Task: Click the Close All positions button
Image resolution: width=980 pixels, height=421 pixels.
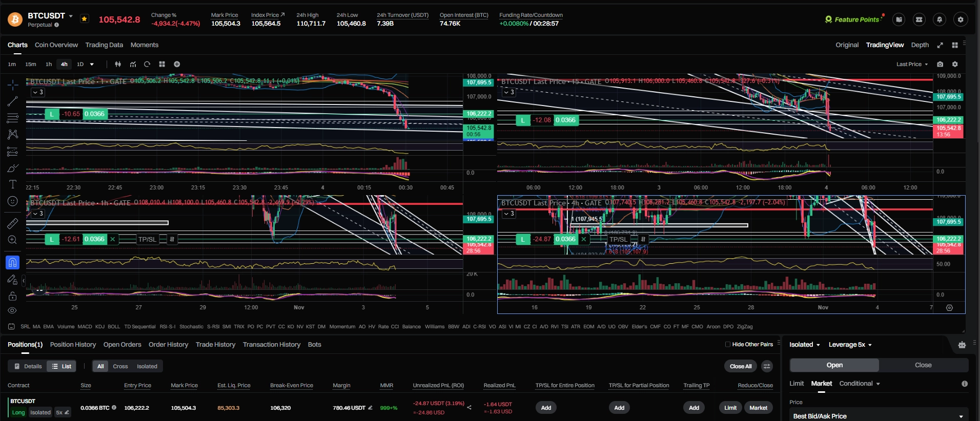Action: click(x=741, y=366)
